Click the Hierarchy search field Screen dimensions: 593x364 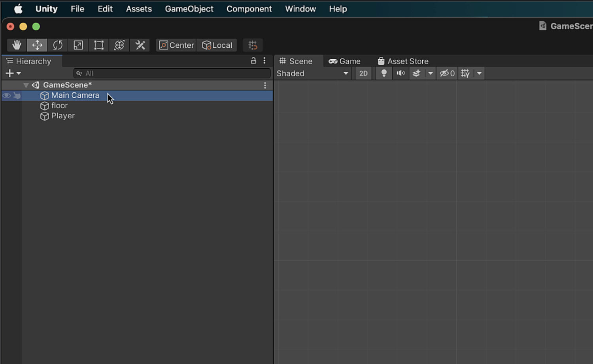172,73
